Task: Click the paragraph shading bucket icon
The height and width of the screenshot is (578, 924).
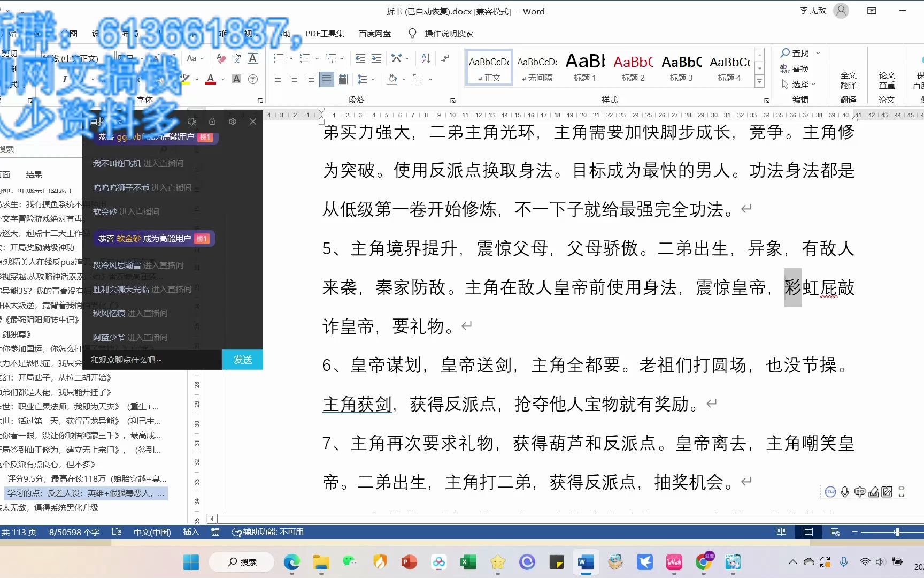Action: (392, 79)
